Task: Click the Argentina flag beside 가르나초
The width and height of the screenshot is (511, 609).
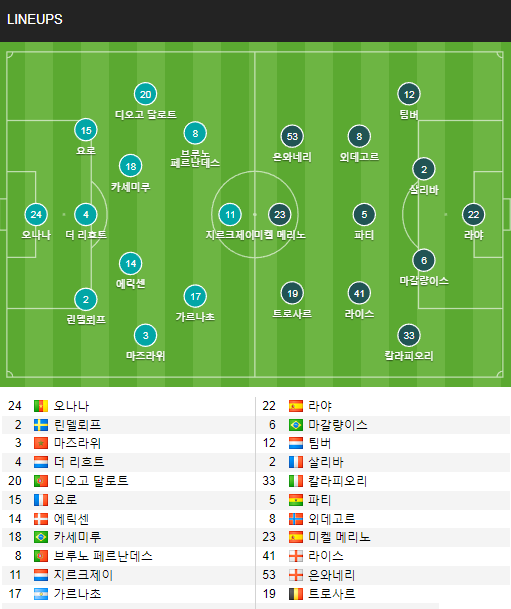Action: coord(41,594)
